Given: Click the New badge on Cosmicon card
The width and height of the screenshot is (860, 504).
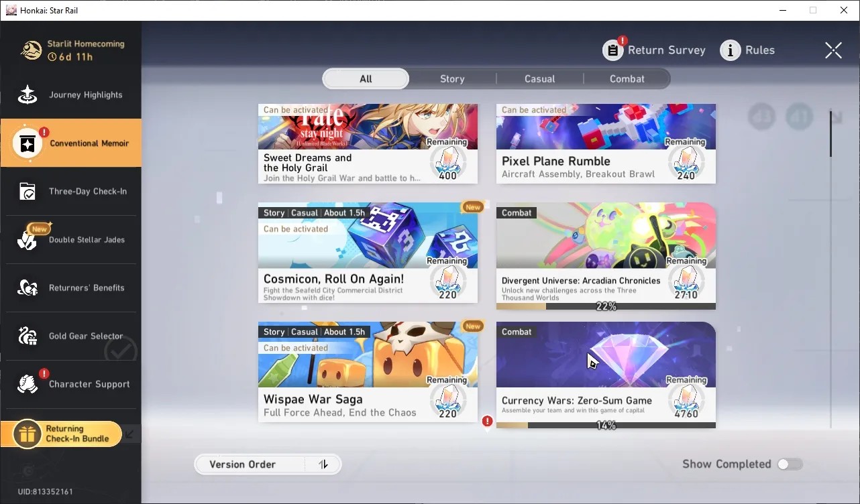Looking at the screenshot, I should pos(473,207).
